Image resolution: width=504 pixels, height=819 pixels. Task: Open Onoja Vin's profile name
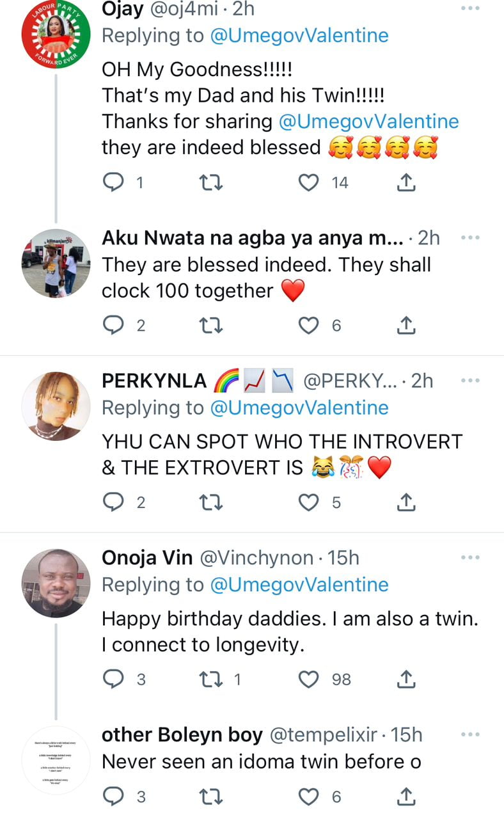click(x=147, y=558)
